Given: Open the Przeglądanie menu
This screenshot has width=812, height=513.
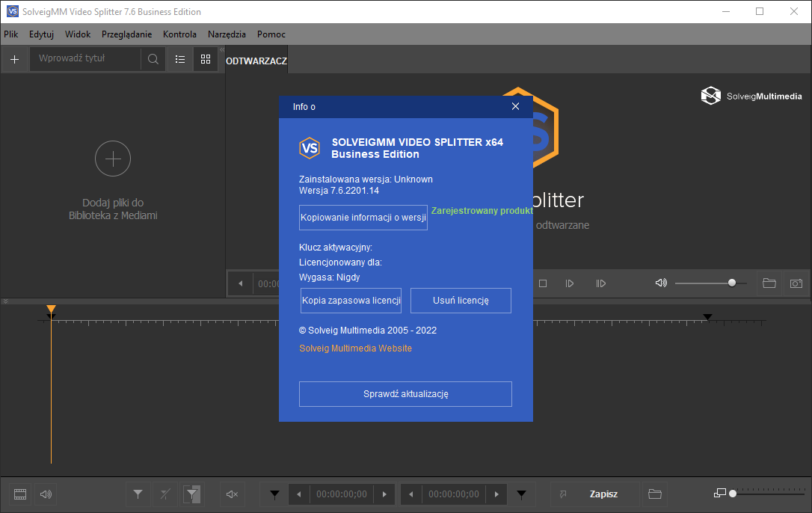Looking at the screenshot, I should pos(127,34).
